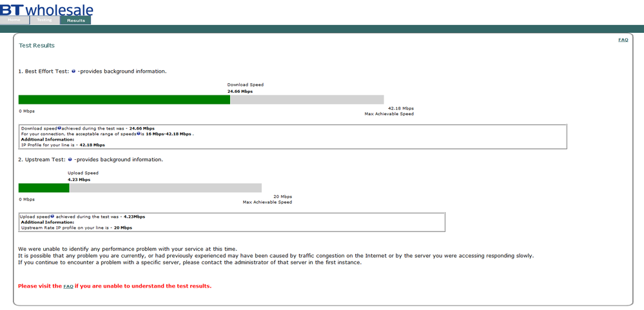Click the 'Download Speed' label
644x310 pixels.
point(246,84)
